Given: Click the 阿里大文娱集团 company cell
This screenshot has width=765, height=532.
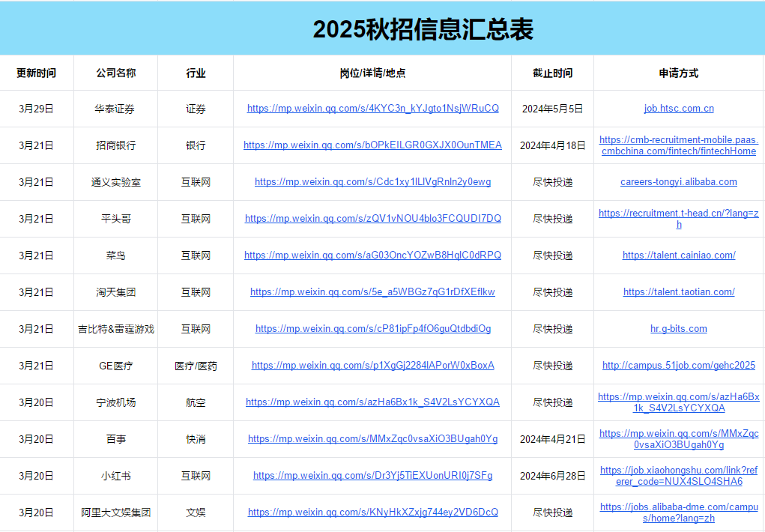Looking at the screenshot, I should click(x=115, y=513).
